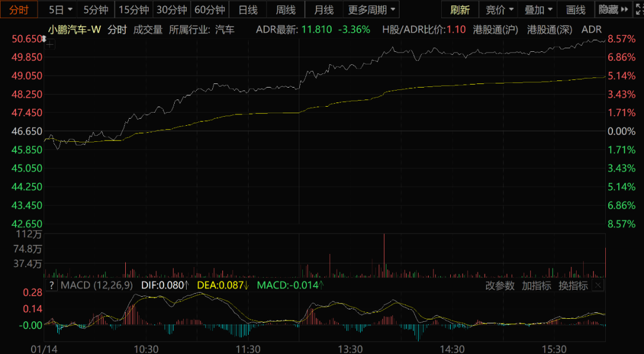
Task: Click the ADR最新 value 11.810
Action: click(317, 30)
